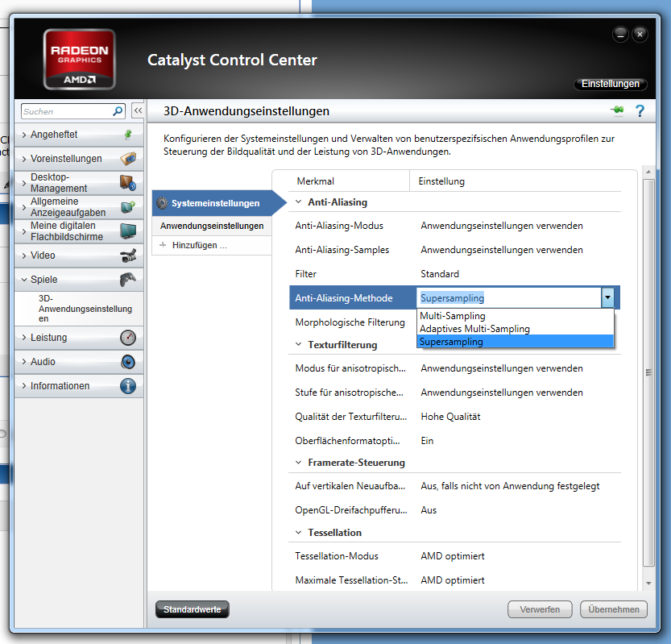Open help with the blue question mark

pos(640,111)
